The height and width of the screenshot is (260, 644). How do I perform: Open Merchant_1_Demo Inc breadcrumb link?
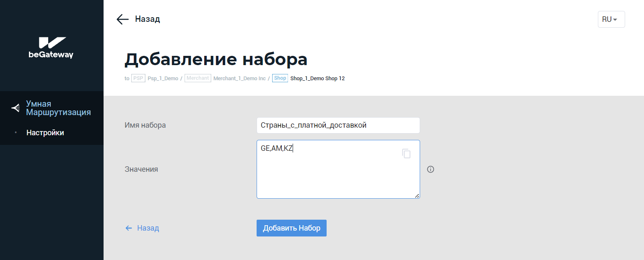[x=239, y=79]
